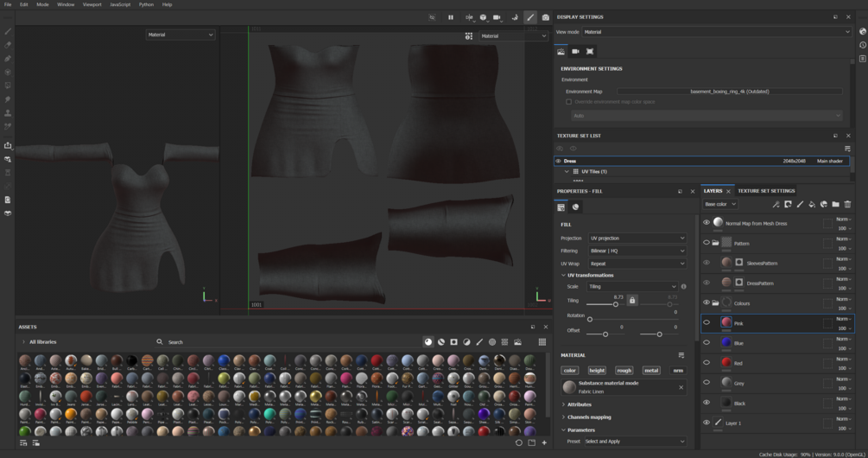
Task: Toggle the tiling lock icon
Action: pos(632,301)
